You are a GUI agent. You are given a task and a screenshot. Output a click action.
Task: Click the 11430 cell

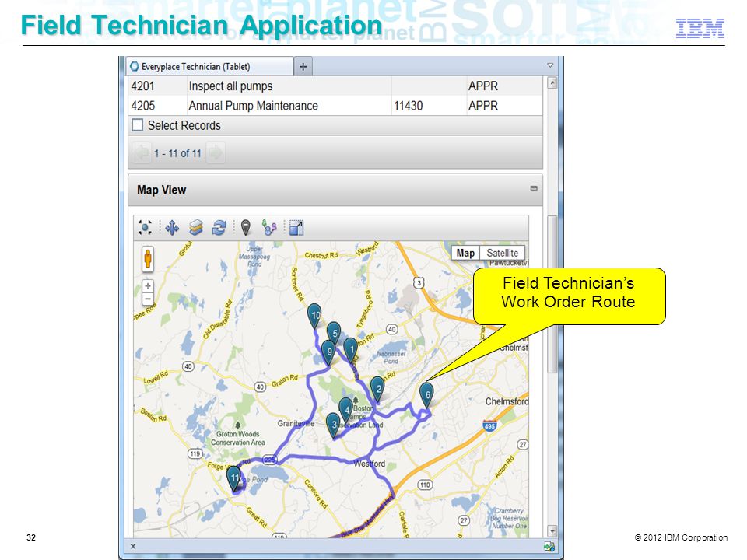408,105
